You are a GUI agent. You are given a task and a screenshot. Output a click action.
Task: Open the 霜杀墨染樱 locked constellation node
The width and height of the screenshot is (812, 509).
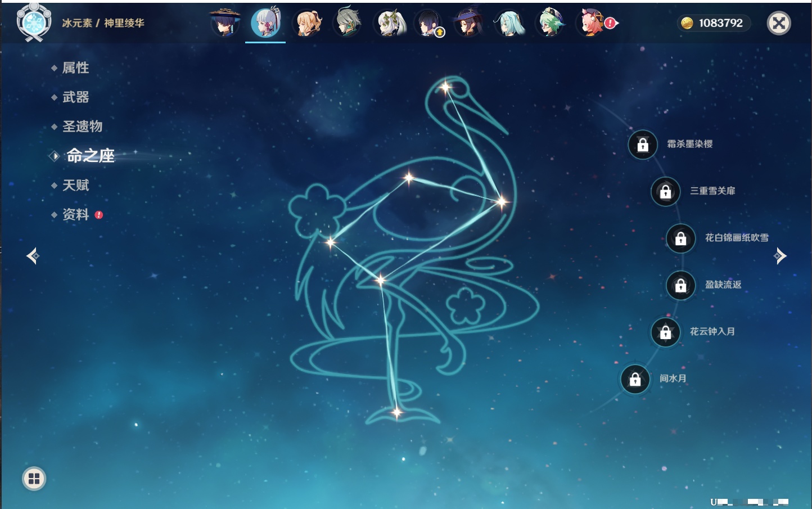(x=643, y=145)
